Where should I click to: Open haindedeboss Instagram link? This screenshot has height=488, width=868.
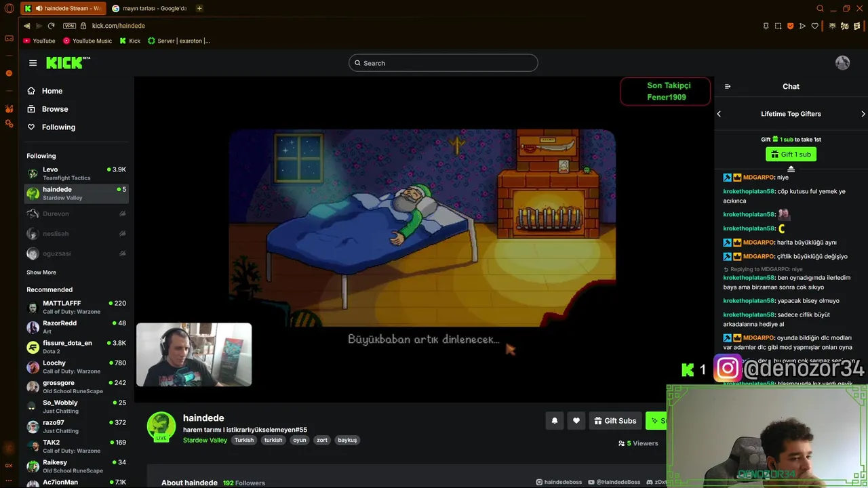(559, 482)
